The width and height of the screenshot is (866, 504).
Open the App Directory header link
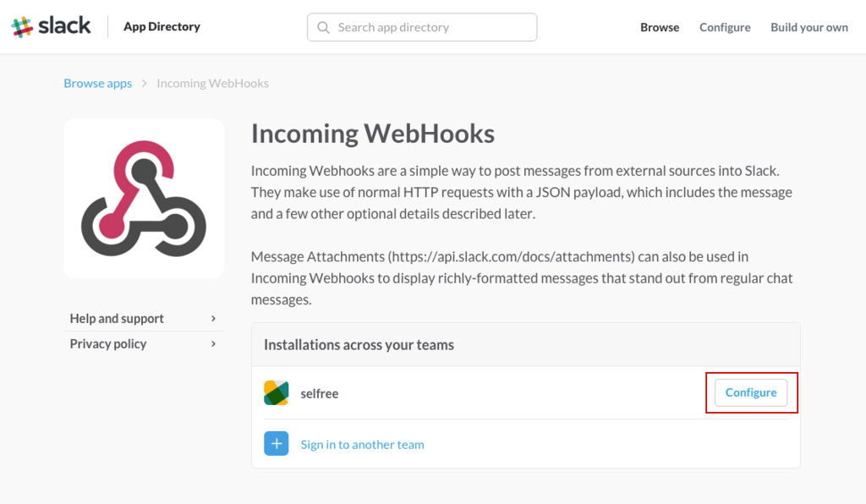coord(162,26)
